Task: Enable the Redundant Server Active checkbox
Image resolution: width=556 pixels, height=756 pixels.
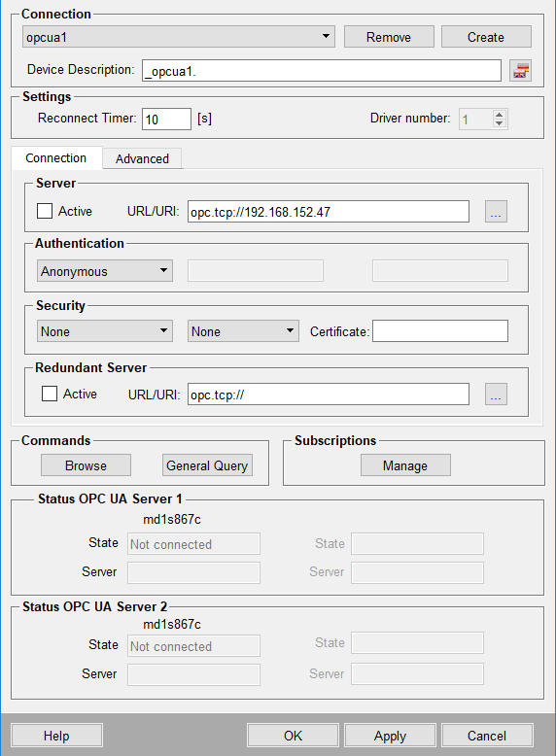Action: pos(50,394)
